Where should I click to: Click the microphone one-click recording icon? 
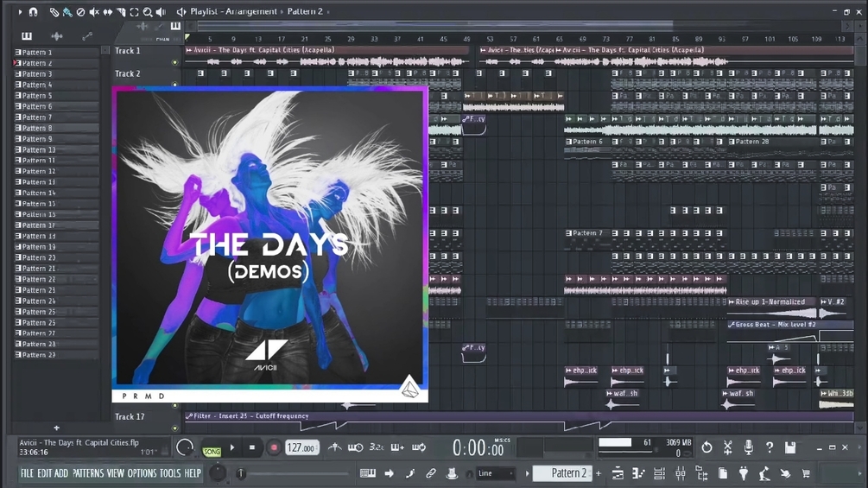(749, 447)
